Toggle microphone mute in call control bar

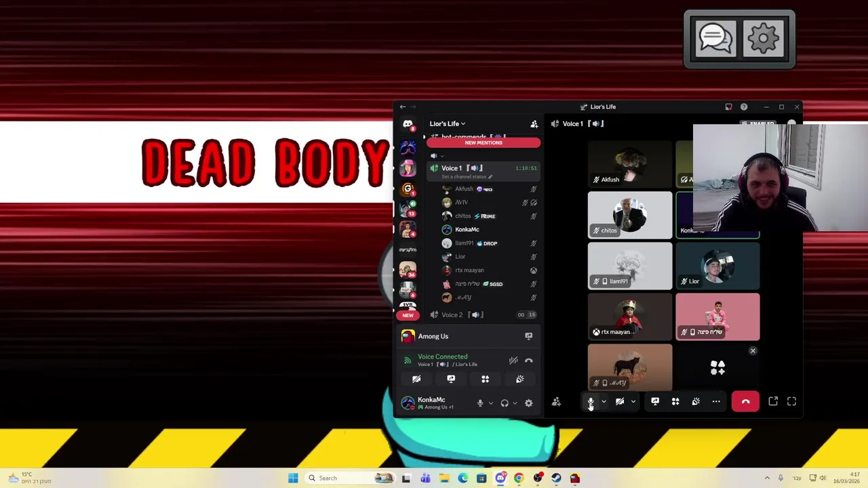591,401
